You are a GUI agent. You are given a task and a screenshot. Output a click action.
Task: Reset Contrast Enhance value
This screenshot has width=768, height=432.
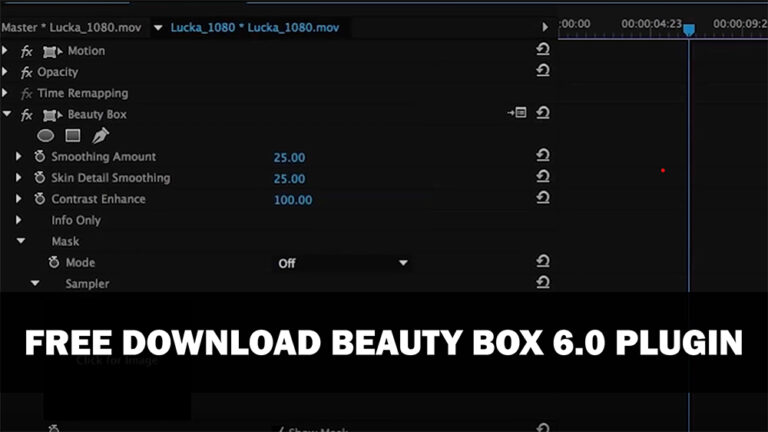pyautogui.click(x=543, y=197)
